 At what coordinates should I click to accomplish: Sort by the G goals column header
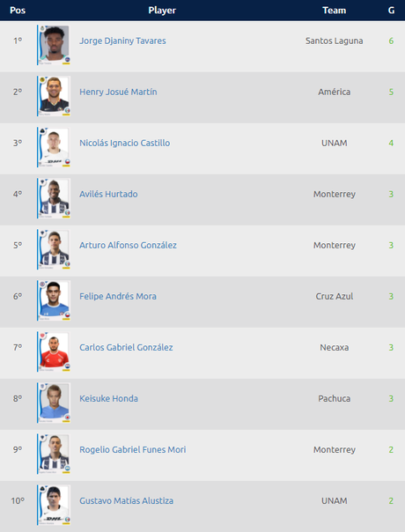point(391,11)
